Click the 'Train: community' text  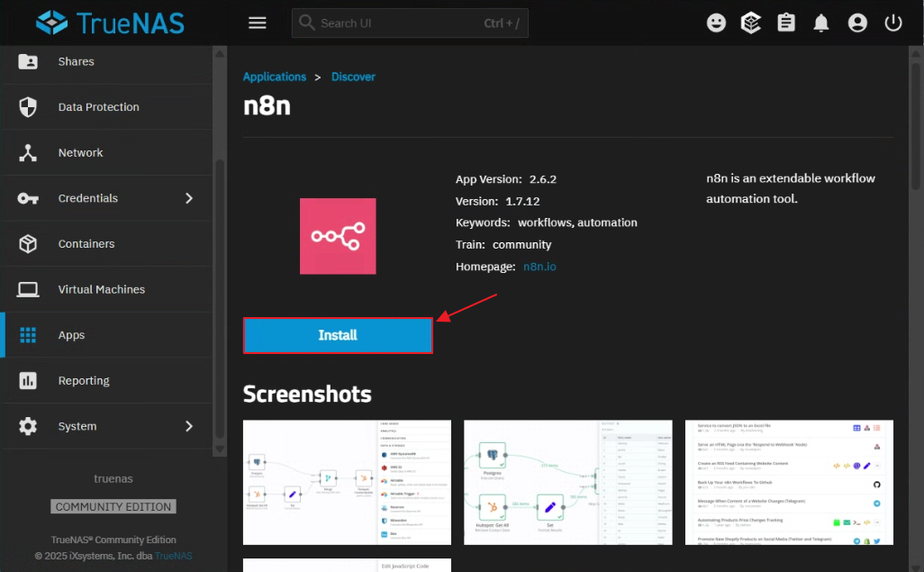[x=503, y=245]
